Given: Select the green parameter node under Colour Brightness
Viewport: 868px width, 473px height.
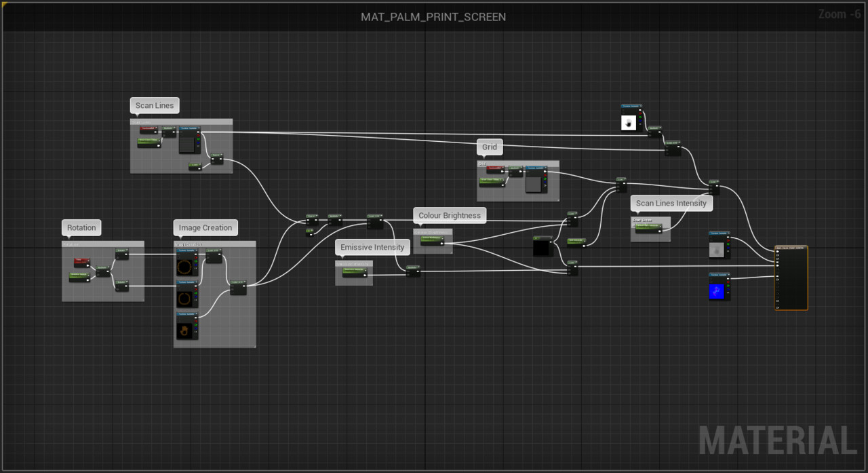Looking at the screenshot, I should coord(433,240).
